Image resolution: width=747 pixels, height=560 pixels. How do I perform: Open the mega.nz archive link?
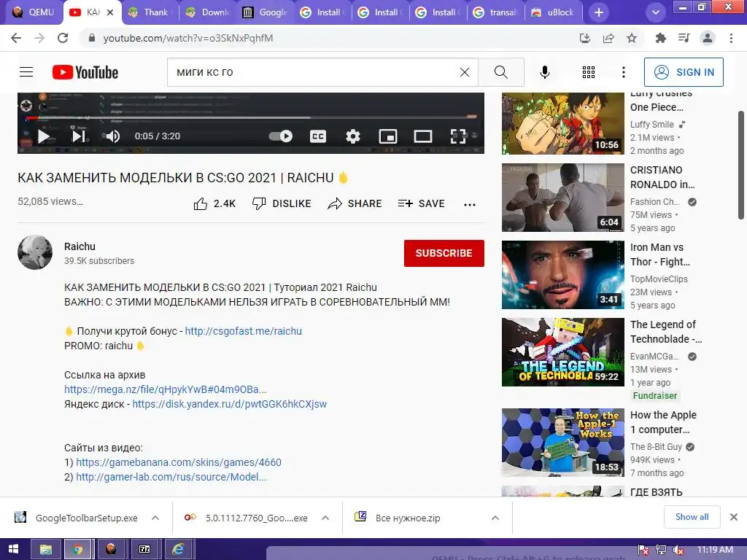point(166,389)
